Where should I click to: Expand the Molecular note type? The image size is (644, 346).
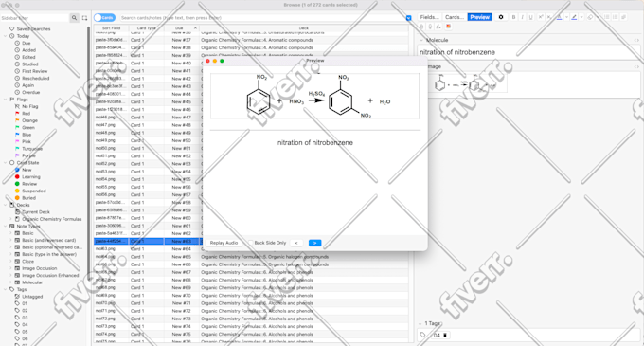(10, 282)
